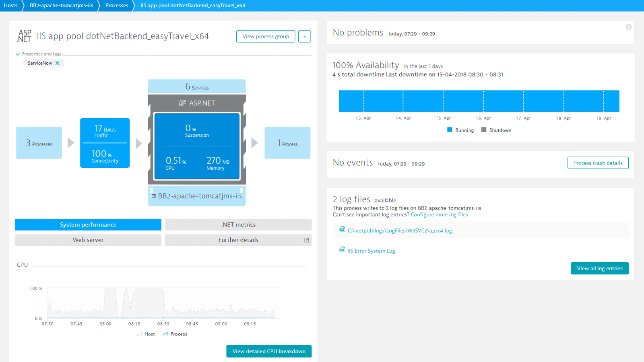644x362 pixels.
Task: Switch to the Web server tab
Action: 88,240
